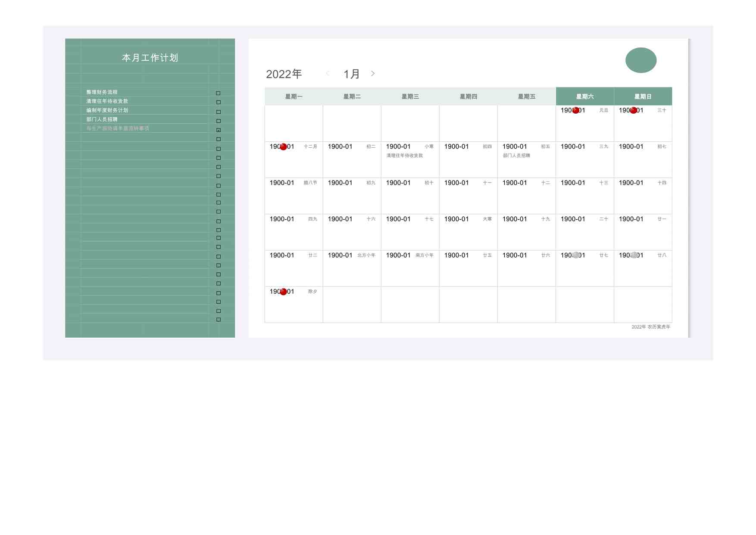Select the 星期四 column header
The width and height of the screenshot is (756, 535).
pyautogui.click(x=468, y=96)
